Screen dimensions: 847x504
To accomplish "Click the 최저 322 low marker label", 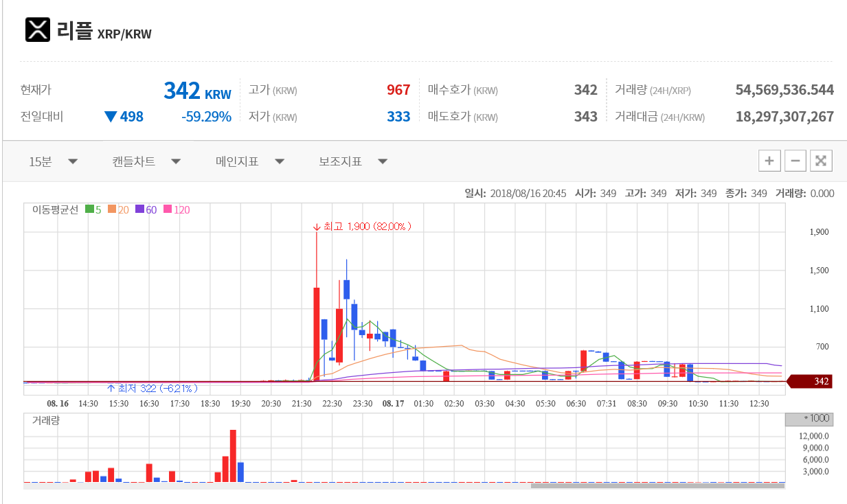I will 153,388.
